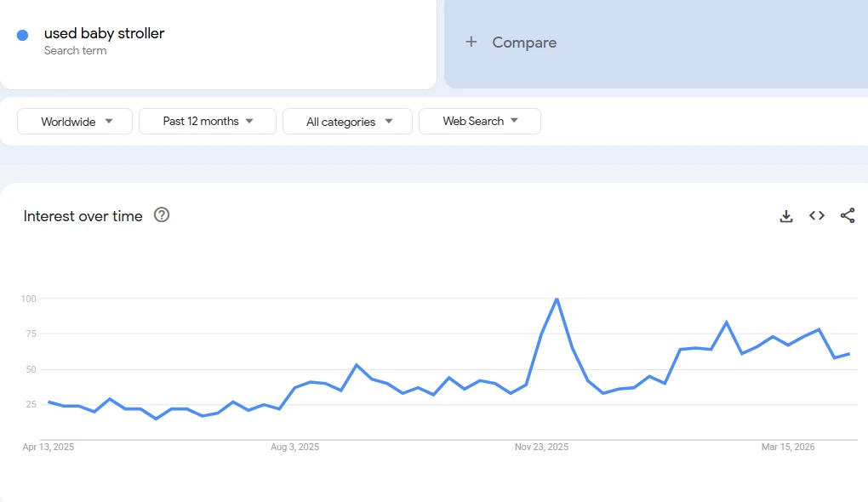Click the Mar 15, 2026 axis label
868x502 pixels.
pos(788,447)
